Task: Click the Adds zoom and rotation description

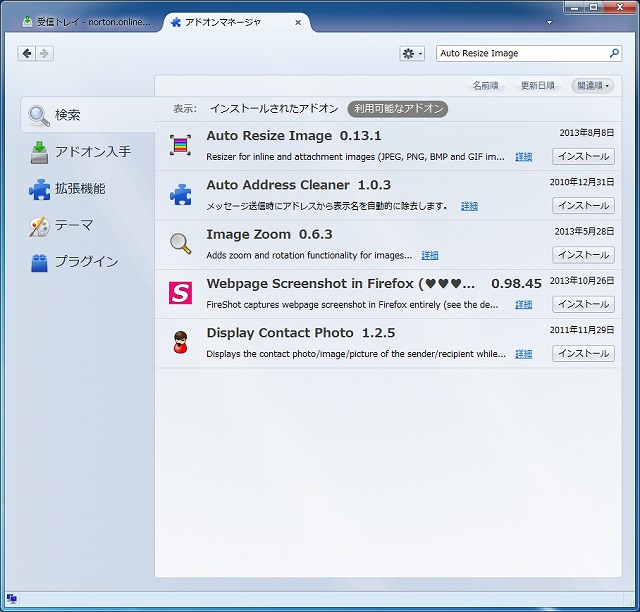Action: pyautogui.click(x=309, y=256)
